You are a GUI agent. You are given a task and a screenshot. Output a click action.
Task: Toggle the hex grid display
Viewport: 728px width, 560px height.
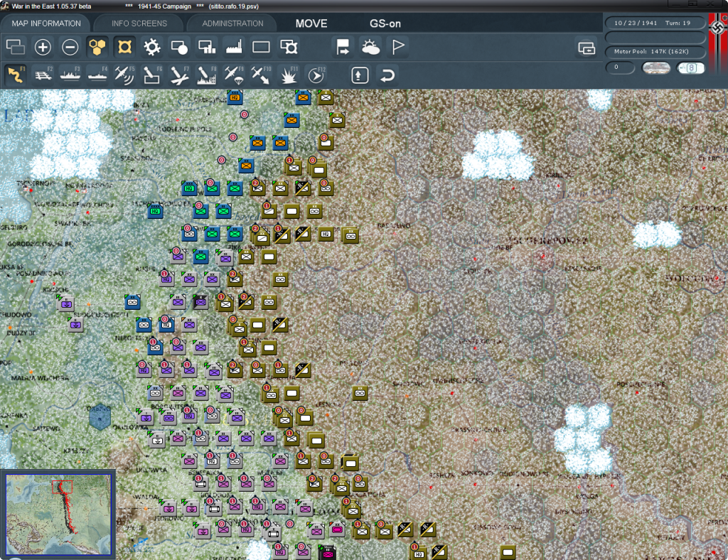[97, 47]
